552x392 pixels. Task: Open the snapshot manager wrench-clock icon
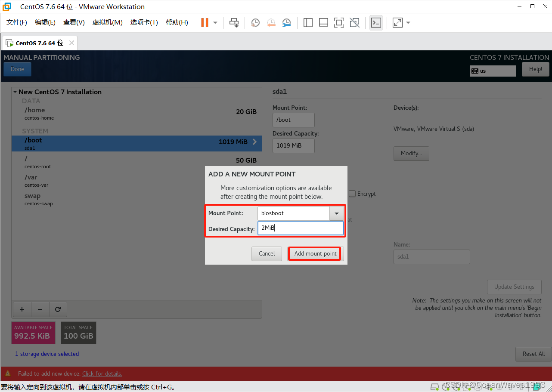286,22
